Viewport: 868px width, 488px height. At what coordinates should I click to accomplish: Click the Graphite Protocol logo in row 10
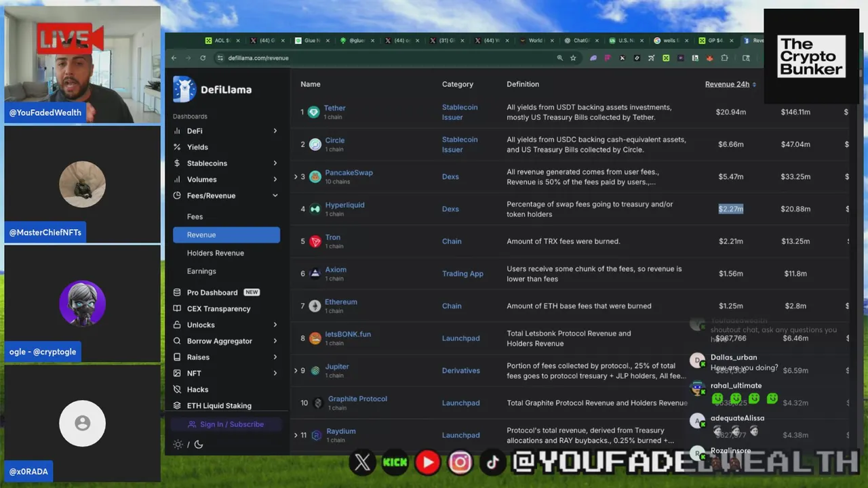(x=318, y=403)
